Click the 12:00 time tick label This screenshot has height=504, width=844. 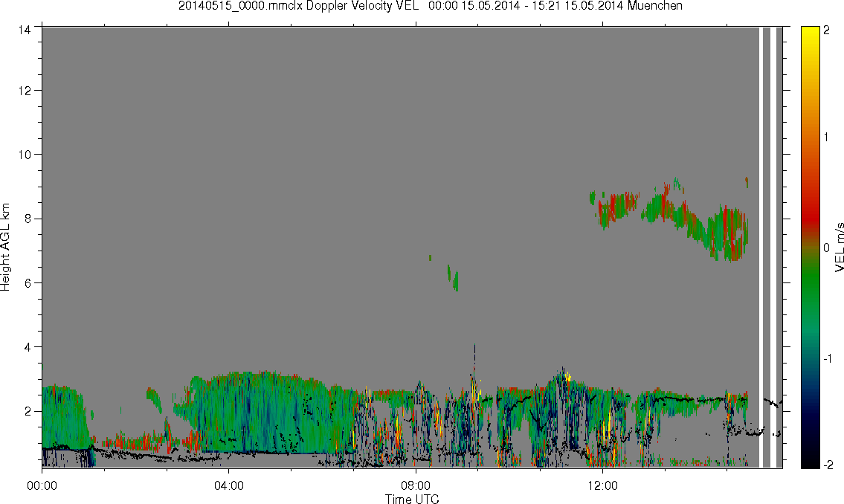pos(602,485)
